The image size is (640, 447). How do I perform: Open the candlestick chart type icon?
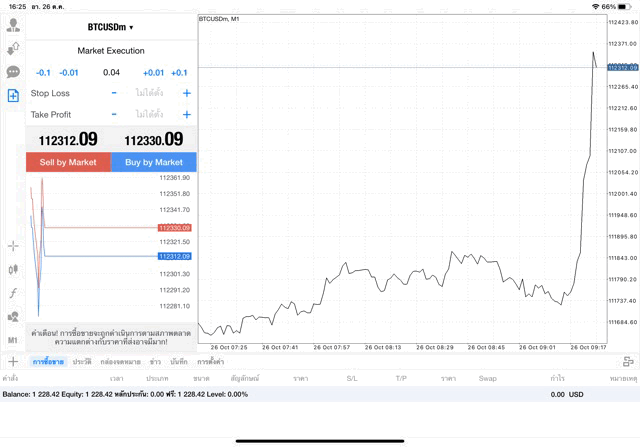tap(13, 269)
